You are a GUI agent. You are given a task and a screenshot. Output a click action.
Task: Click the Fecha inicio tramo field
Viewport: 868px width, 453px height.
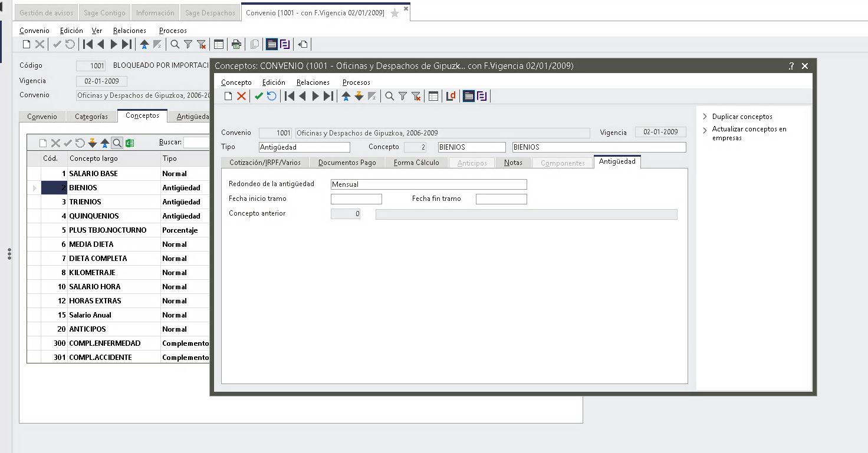coord(356,199)
